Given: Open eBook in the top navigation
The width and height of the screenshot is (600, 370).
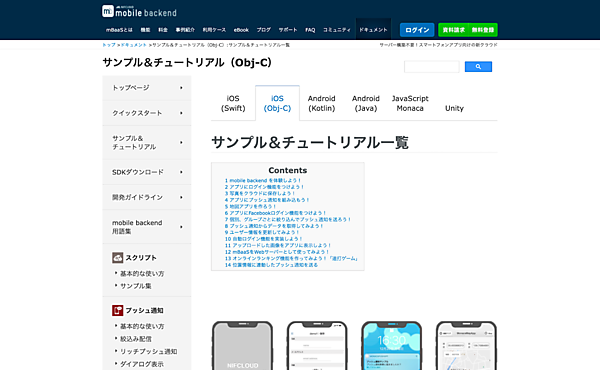Looking at the screenshot, I should point(241,30).
